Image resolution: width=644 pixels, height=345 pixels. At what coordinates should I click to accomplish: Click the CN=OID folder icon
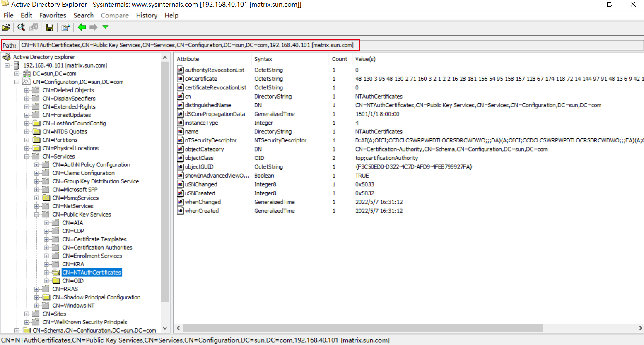point(56,281)
